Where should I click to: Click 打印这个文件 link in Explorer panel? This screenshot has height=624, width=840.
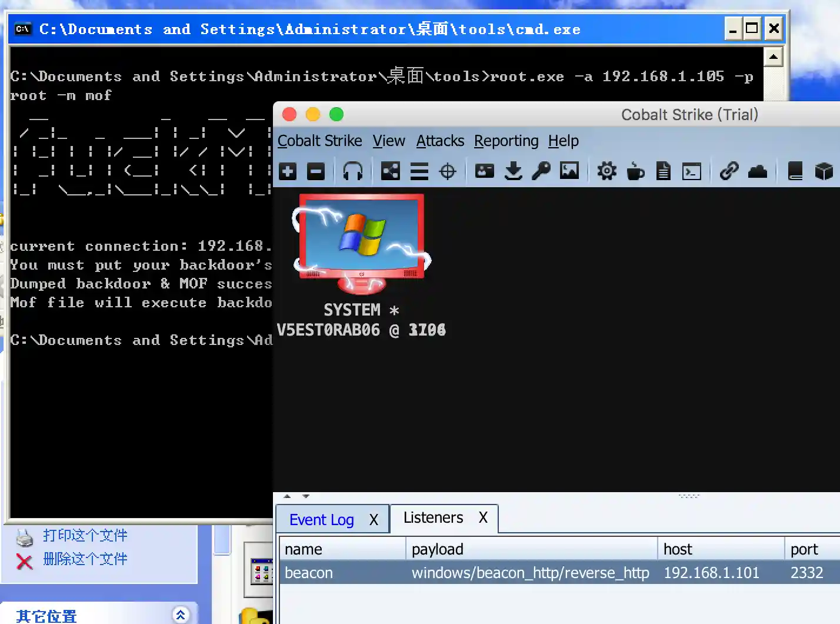pos(85,535)
